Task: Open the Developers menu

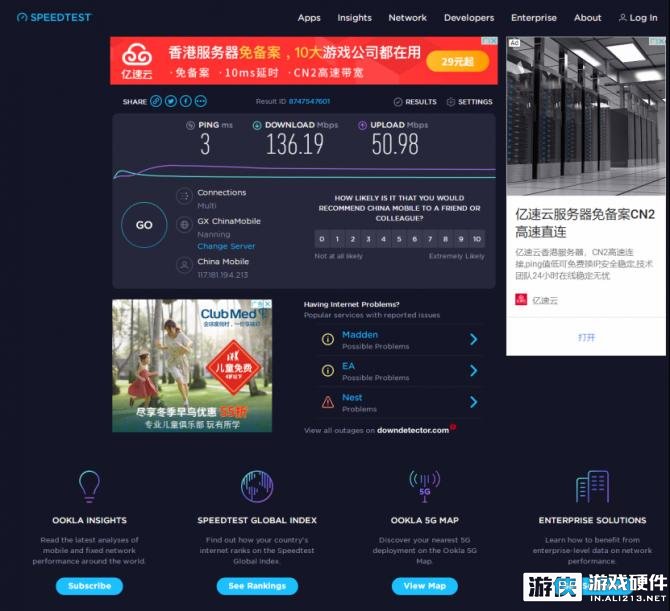Action: point(469,18)
